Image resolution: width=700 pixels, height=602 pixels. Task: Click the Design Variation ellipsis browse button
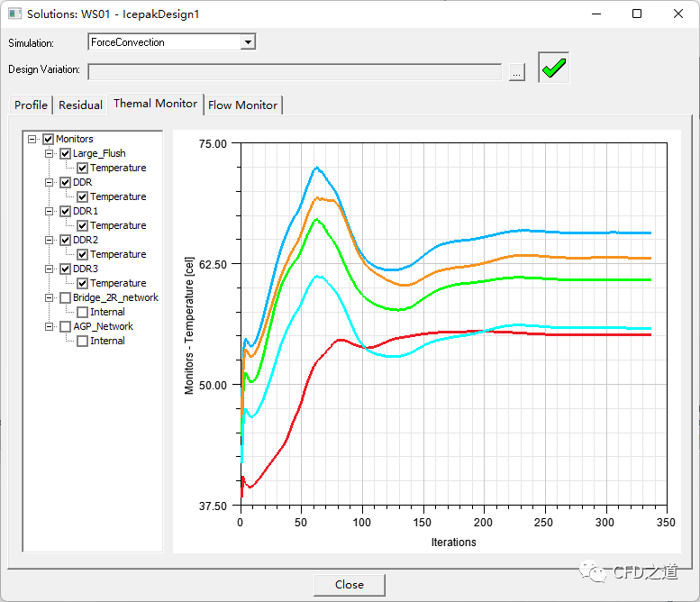(516, 72)
